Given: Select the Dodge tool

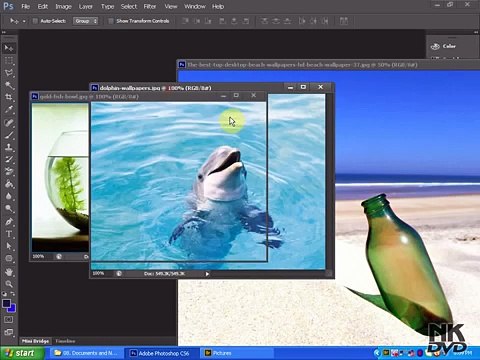Looking at the screenshot, I should point(9,209).
